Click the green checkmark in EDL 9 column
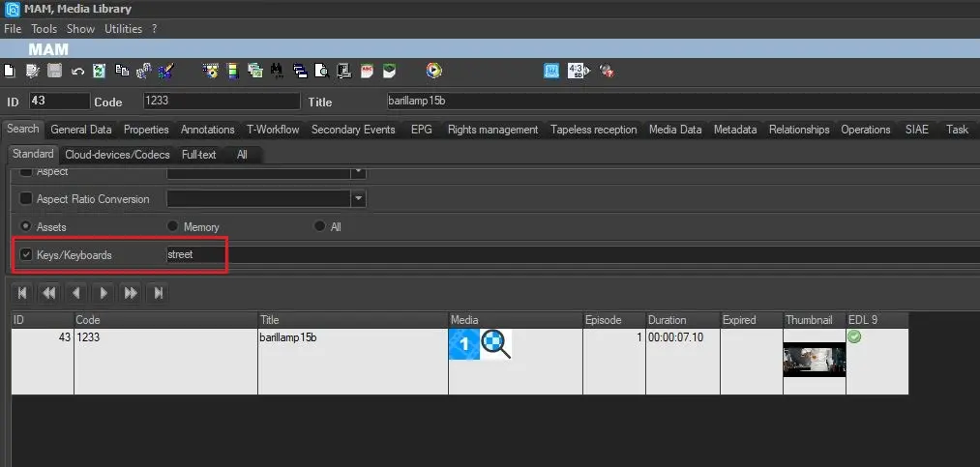The image size is (980, 467). pos(854,336)
